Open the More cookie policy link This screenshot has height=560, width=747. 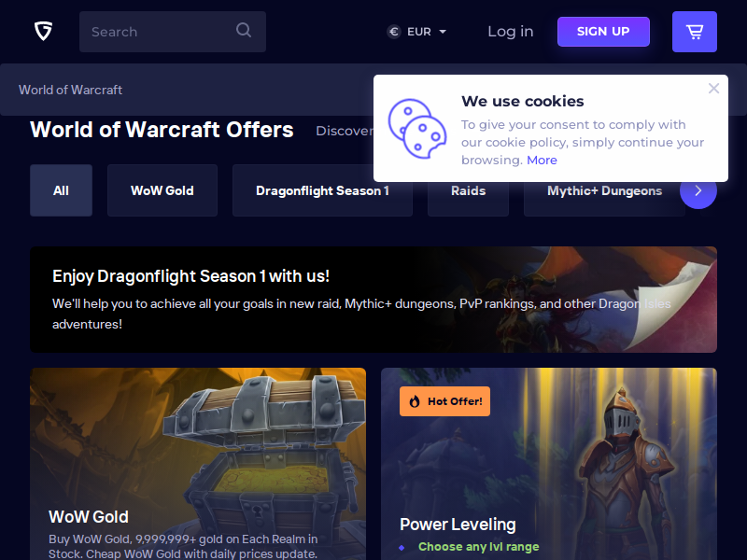(542, 160)
